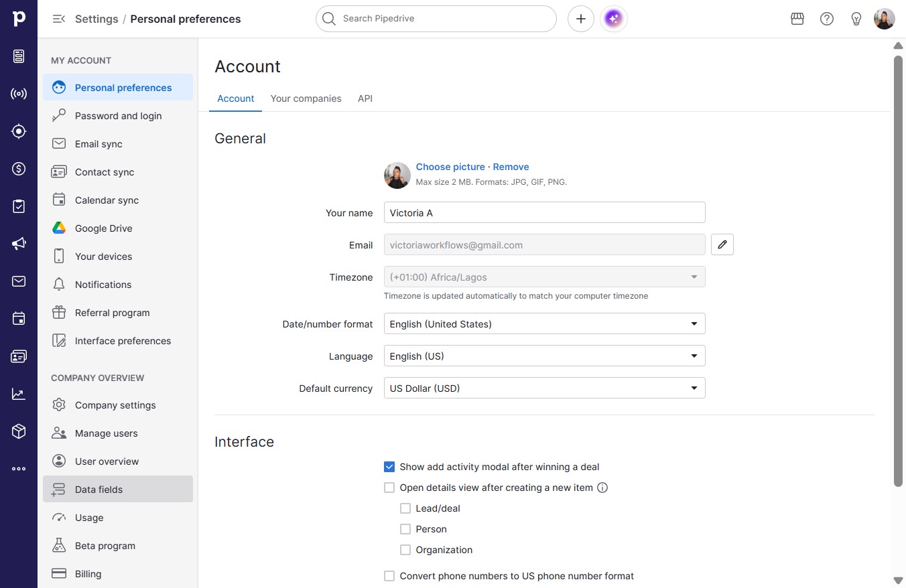Open Products box icon in left rail
The height and width of the screenshot is (588, 906).
(x=19, y=431)
